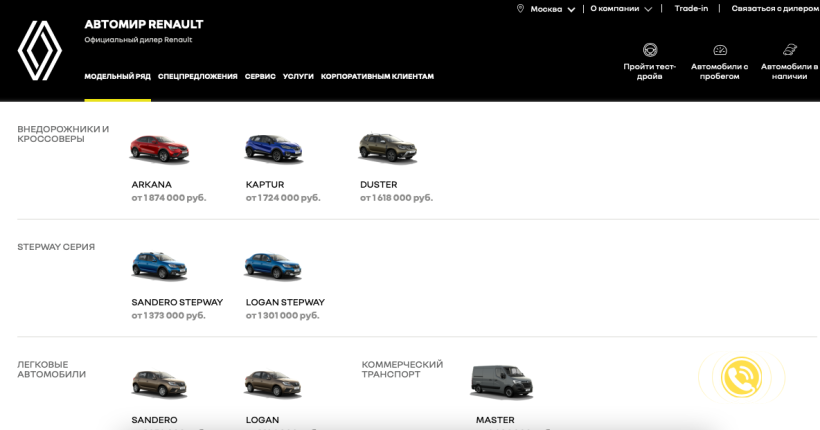Click the Внедорожники и кроссоверы heading
The height and width of the screenshot is (430, 820).
[63, 134]
